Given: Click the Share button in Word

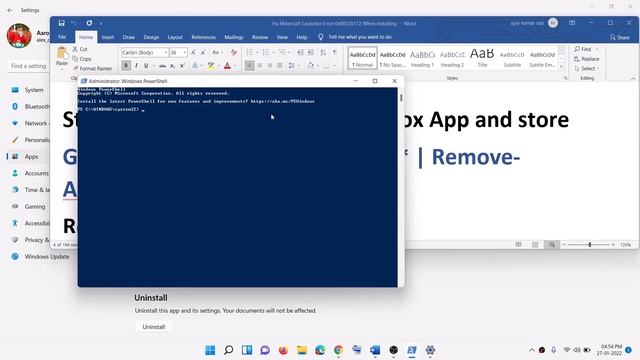Looking at the screenshot, I should click(620, 37).
